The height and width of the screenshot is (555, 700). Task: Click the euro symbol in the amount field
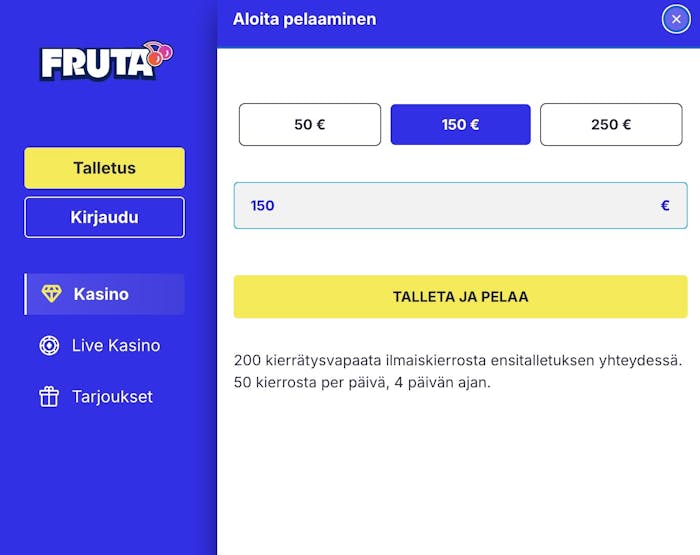pos(665,205)
